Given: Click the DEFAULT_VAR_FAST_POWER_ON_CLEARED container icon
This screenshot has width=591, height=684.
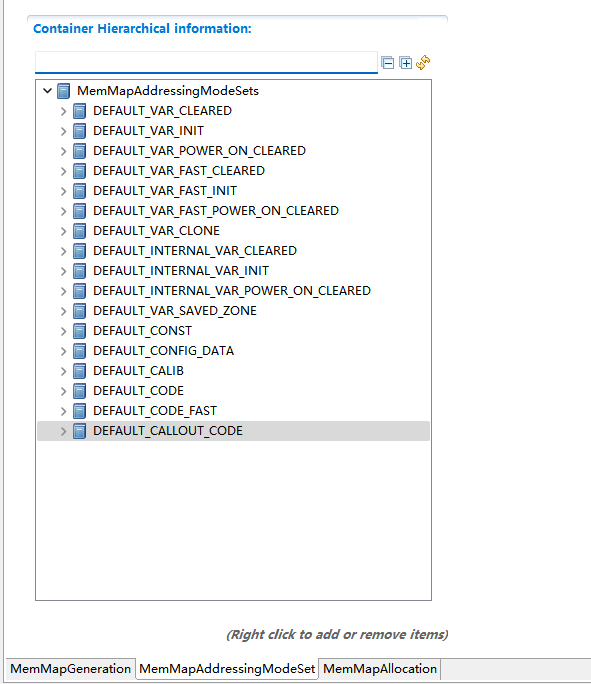Looking at the screenshot, I should tap(79, 211).
